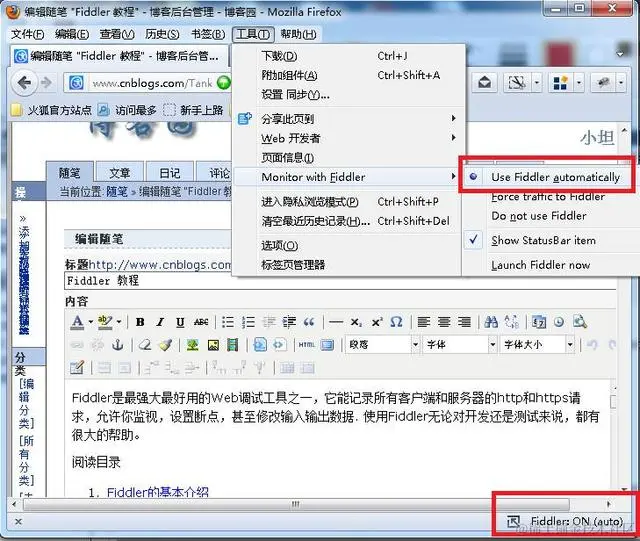Apply subscript formatting
The image size is (640, 541).
[x=356, y=322]
